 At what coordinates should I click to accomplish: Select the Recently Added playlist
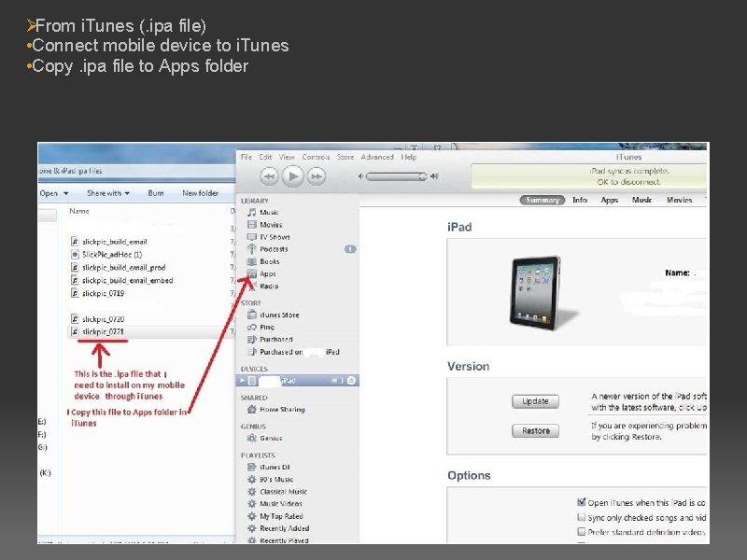285,528
